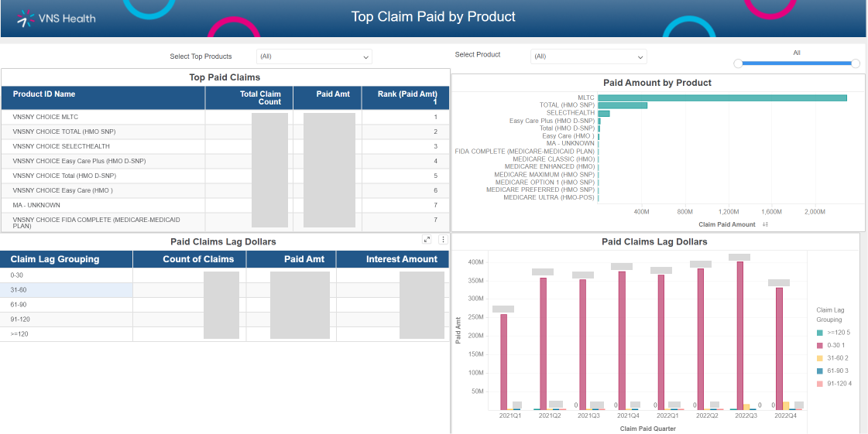
Task: Click the MLTC label in bar chart
Action: 585,97
